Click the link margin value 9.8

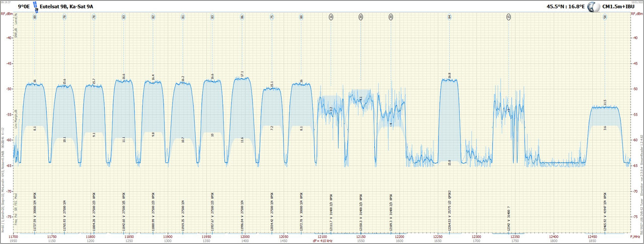point(153,134)
